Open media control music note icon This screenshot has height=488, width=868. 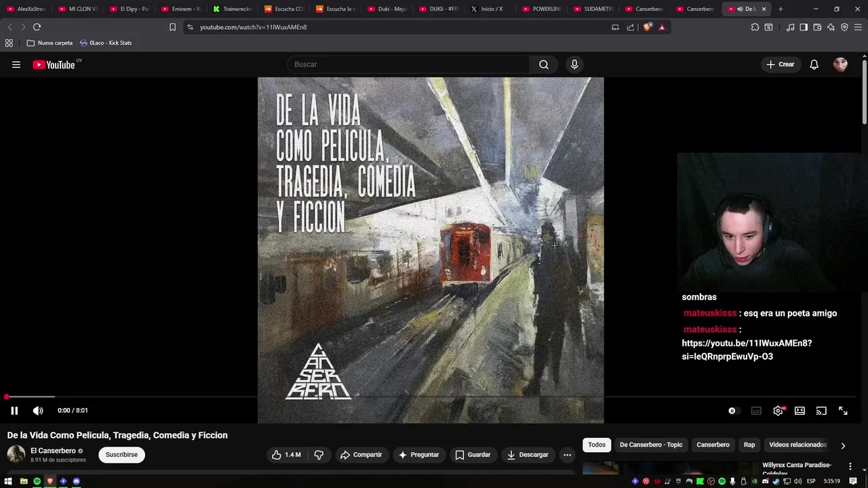790,27
